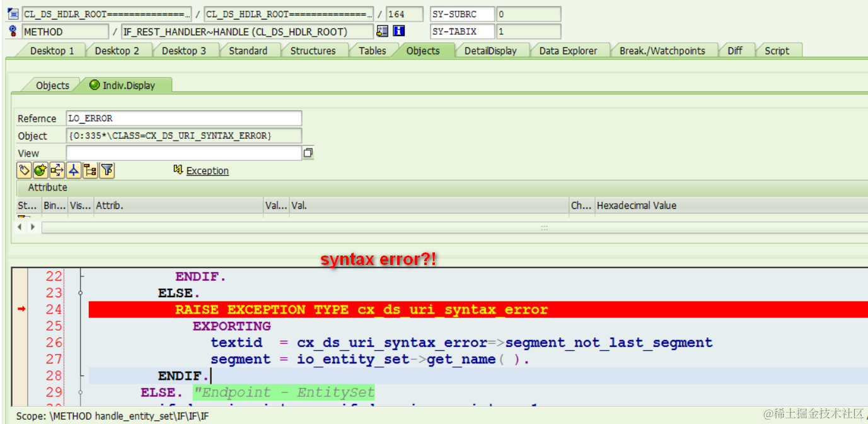868x424 pixels.
Task: Click the Vis... column header
Action: (x=80, y=205)
